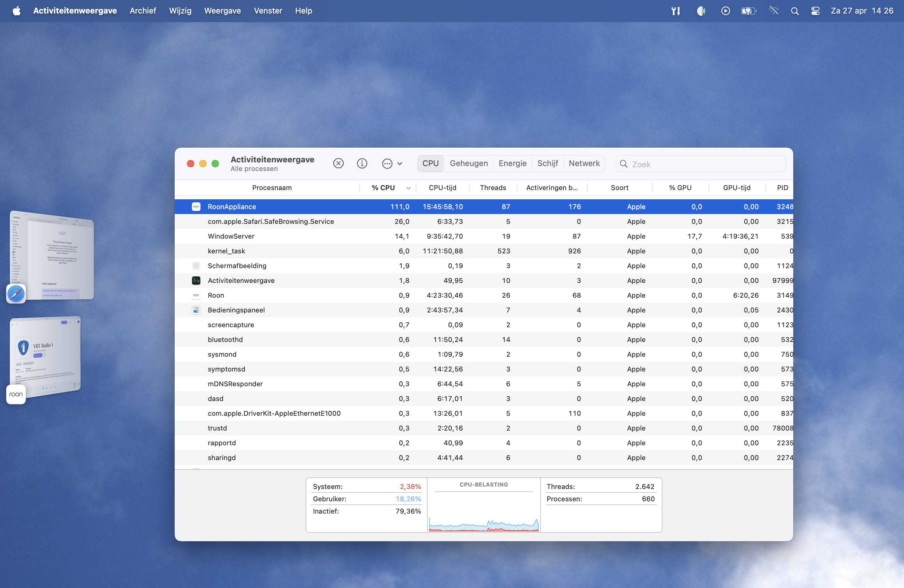Switch to the Schijf tab
Viewport: 904px width, 588px height.
tap(547, 163)
